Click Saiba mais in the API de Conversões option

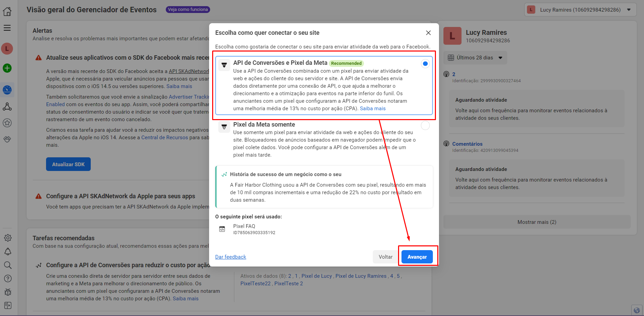373,109
